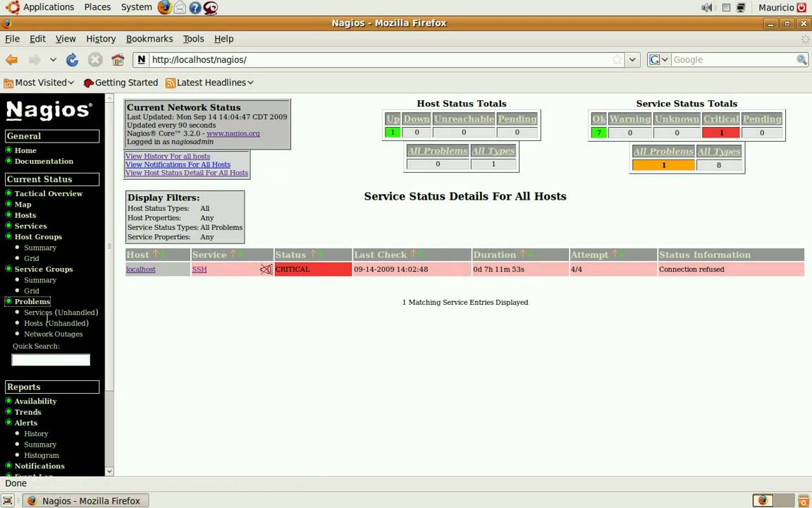Image resolution: width=812 pixels, height=508 pixels.
Task: Open the File menu
Action: point(12,39)
